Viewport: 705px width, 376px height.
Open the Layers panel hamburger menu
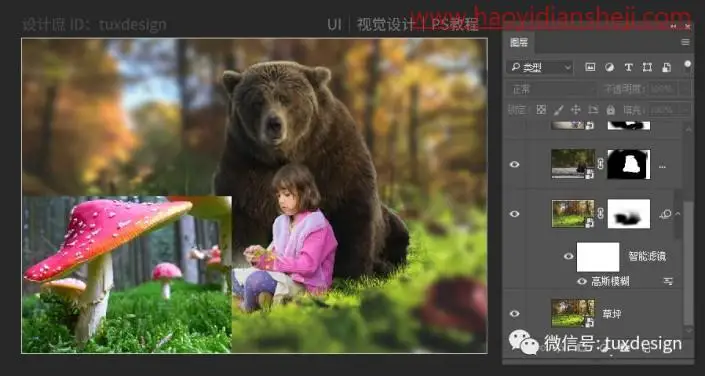tap(685, 42)
